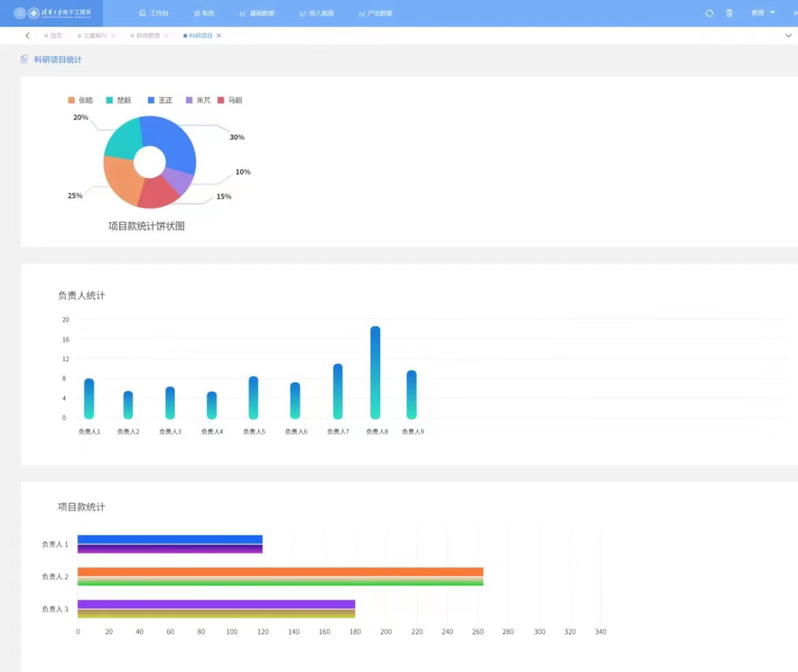Image resolution: width=798 pixels, height=672 pixels.
Task: Open the 教授 user dropdown
Action: [x=763, y=13]
